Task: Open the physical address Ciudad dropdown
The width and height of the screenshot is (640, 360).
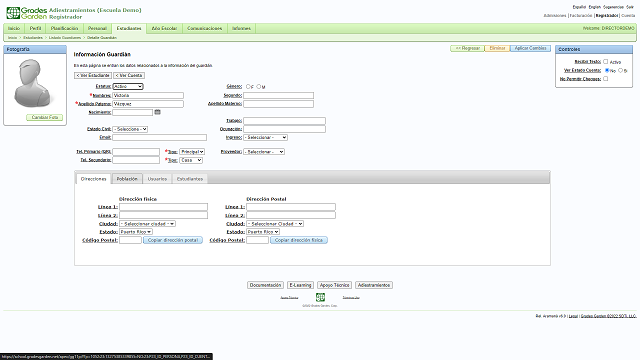Action: coord(147,224)
